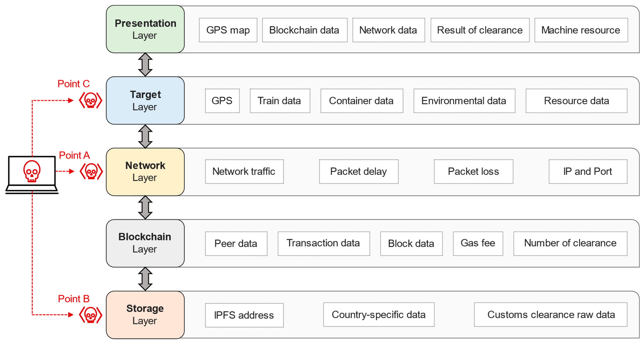This screenshot has width=644, height=344.
Task: Select the Environmental data box
Action: pos(464,101)
